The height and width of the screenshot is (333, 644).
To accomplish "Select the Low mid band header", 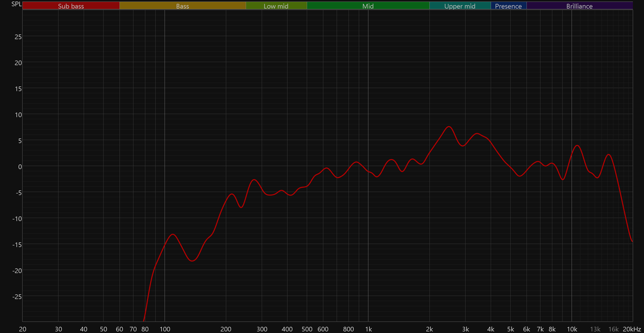I will (276, 6).
